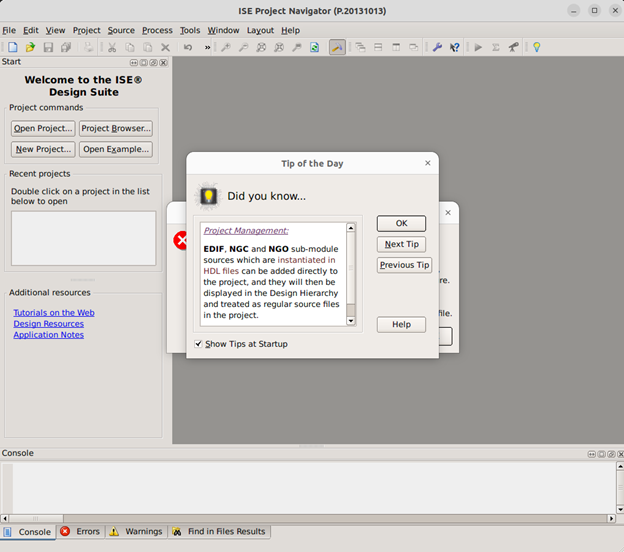Click the console horizontal scrollbar thumb
Screen dimensions: 624x552
tap(36, 519)
